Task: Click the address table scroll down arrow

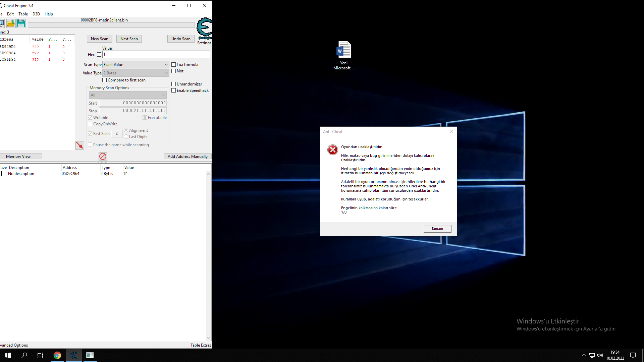Action: (x=209, y=338)
